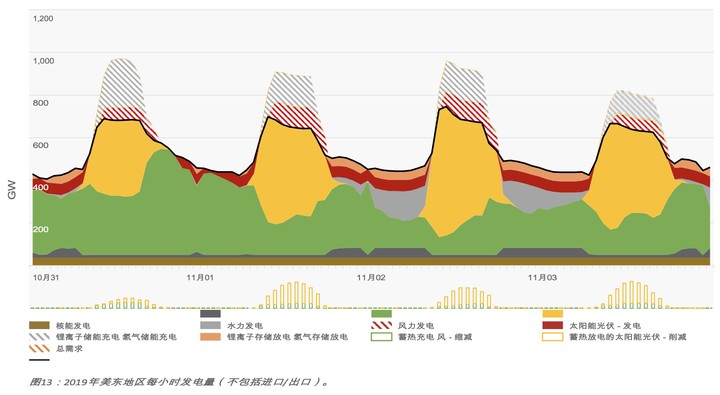Click the 11月01 date label on the x-axis
Viewport: 720px width, 395px height.
point(200,277)
